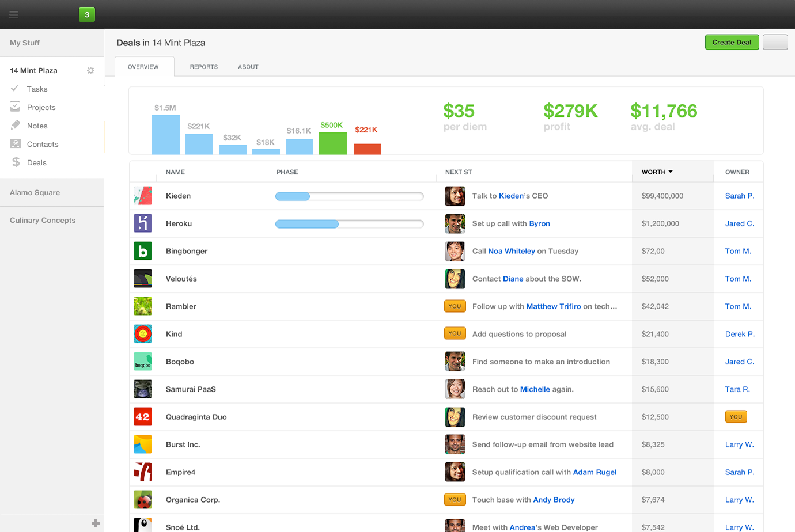The width and height of the screenshot is (795, 532).
Task: Switch to the Reports tab
Action: point(204,67)
